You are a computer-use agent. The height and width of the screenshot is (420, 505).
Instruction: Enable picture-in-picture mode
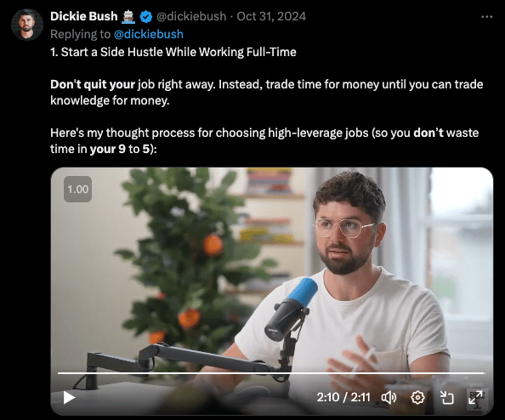[446, 398]
